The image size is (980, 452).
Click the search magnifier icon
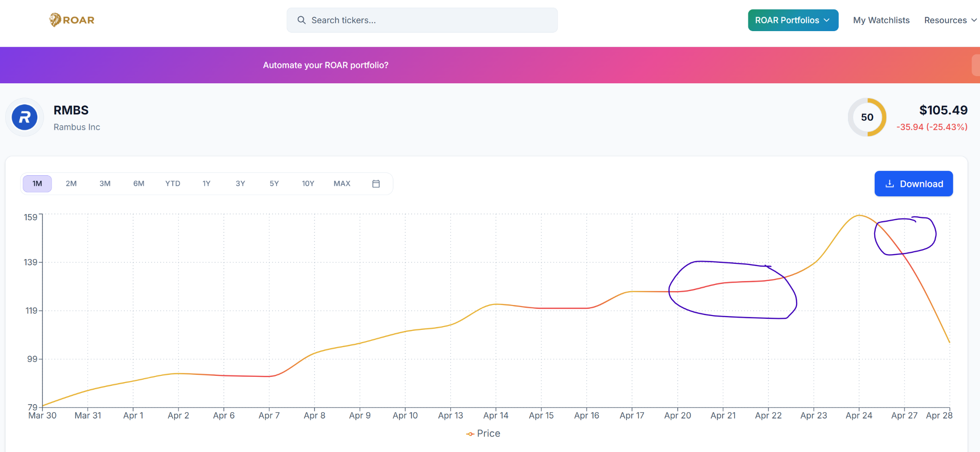point(301,20)
